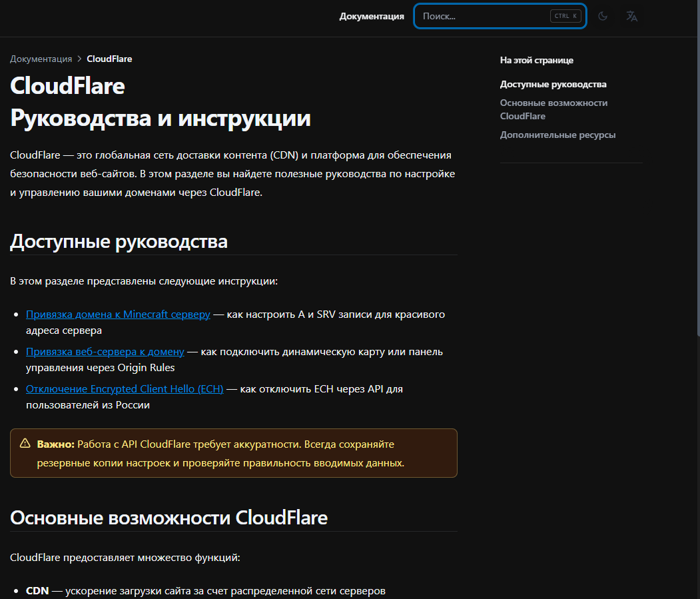
Task: Open the language switcher icon
Action: point(631,16)
